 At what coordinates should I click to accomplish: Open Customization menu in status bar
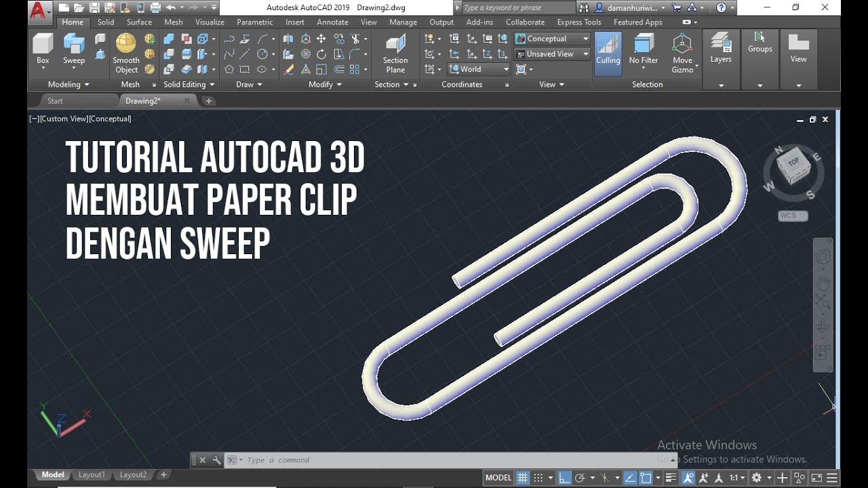833,478
